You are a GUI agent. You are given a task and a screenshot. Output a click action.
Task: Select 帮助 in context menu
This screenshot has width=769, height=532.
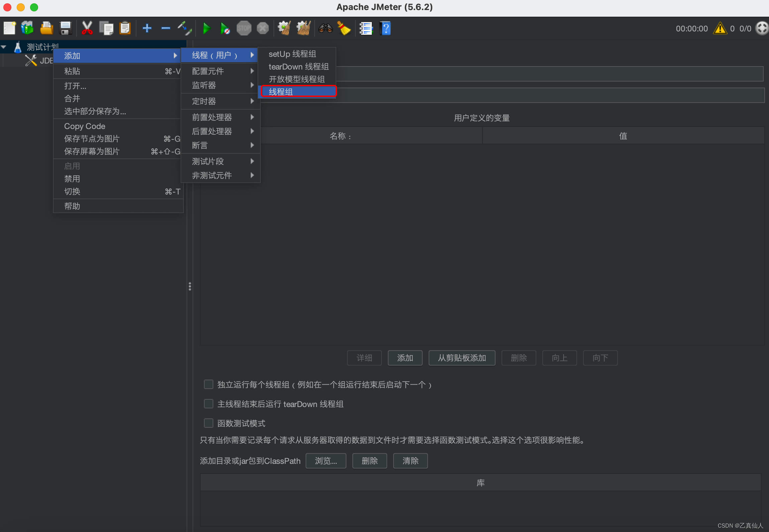coord(118,206)
